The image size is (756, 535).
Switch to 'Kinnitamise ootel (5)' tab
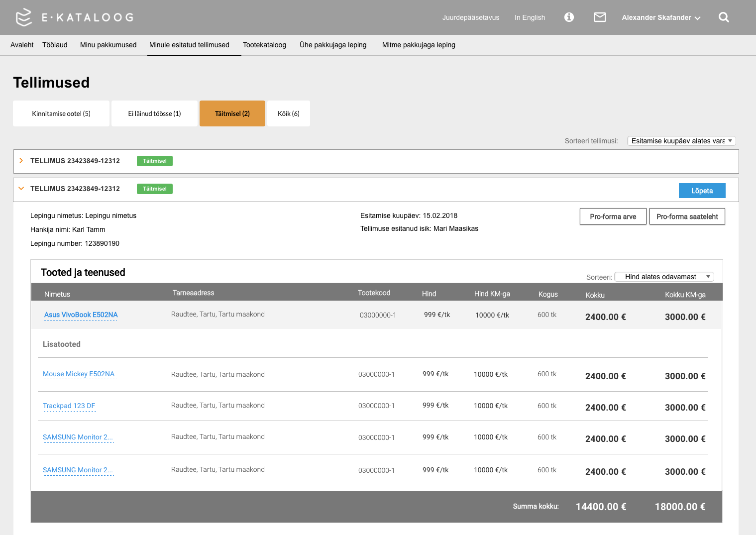pyautogui.click(x=61, y=113)
